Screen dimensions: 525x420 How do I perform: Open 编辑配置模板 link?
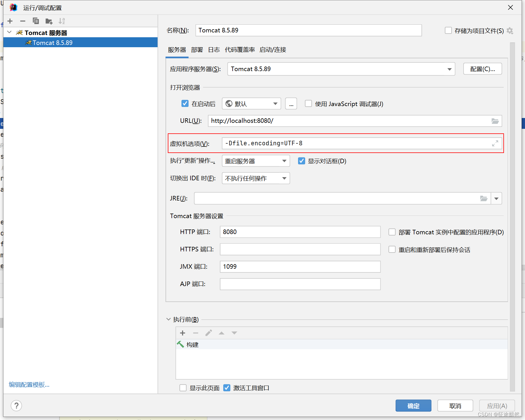tap(29, 385)
